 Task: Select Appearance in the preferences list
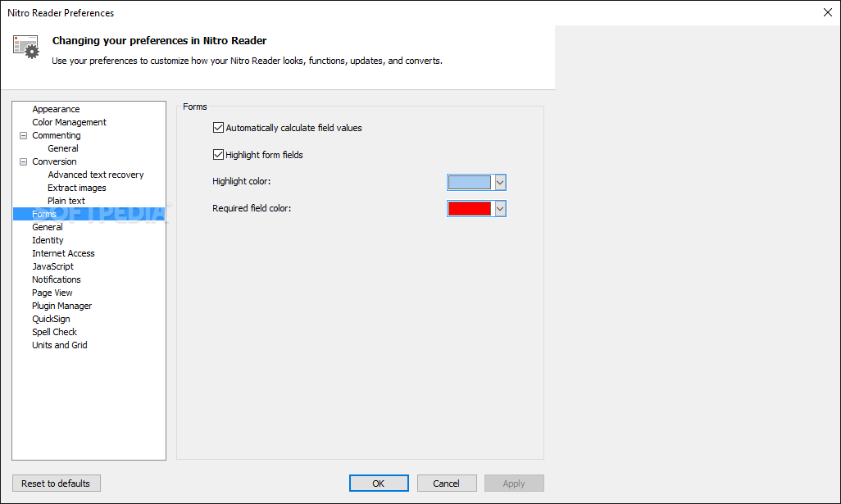point(56,109)
